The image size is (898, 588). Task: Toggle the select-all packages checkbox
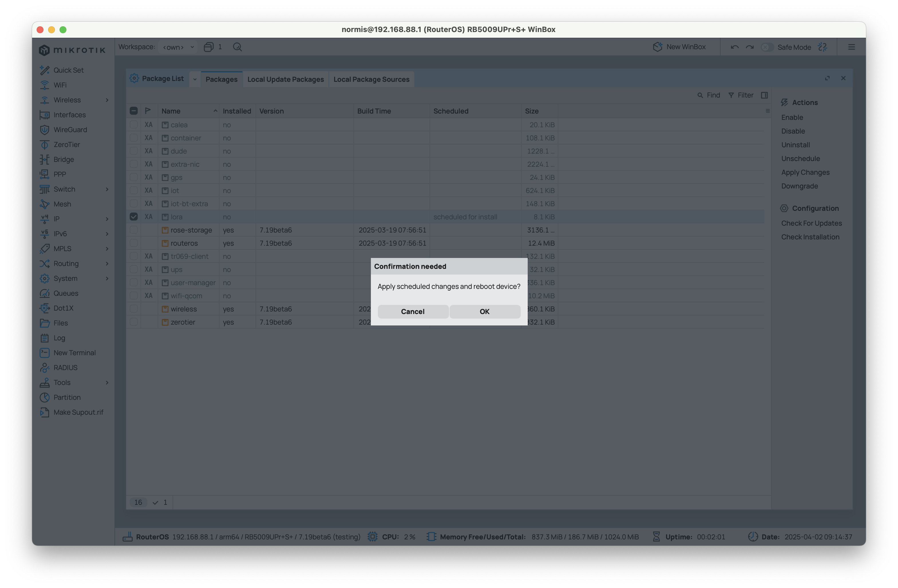pos(134,110)
